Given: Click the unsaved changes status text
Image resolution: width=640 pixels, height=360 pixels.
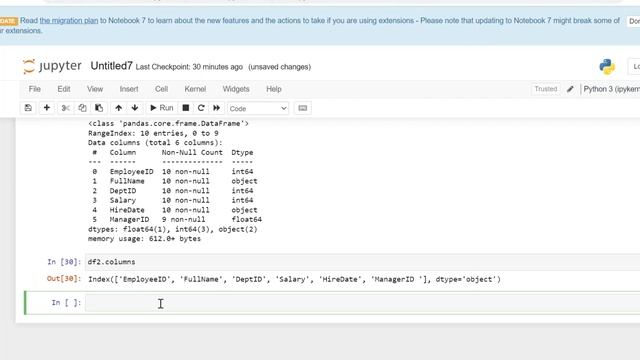Looking at the screenshot, I should click(280, 67).
